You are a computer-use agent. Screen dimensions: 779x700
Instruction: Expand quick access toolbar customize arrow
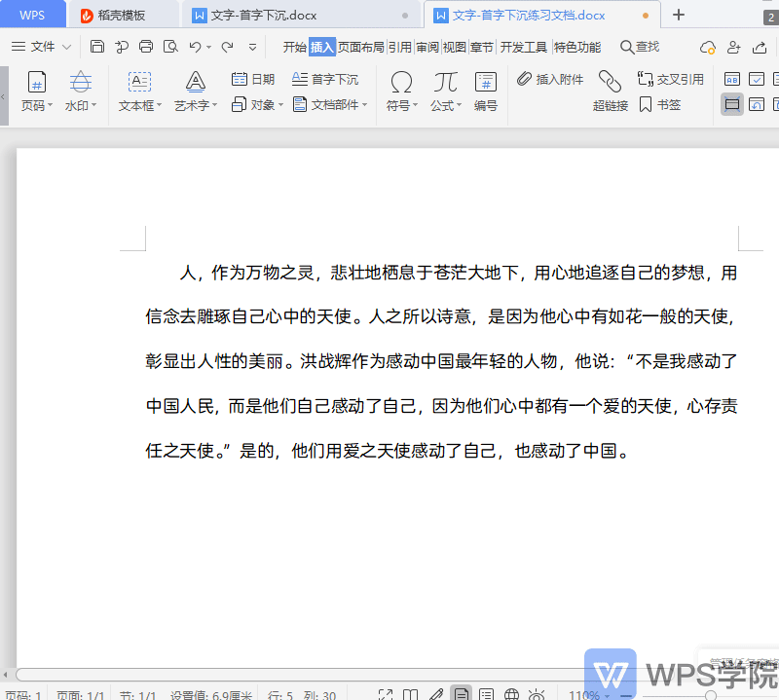[x=252, y=47]
